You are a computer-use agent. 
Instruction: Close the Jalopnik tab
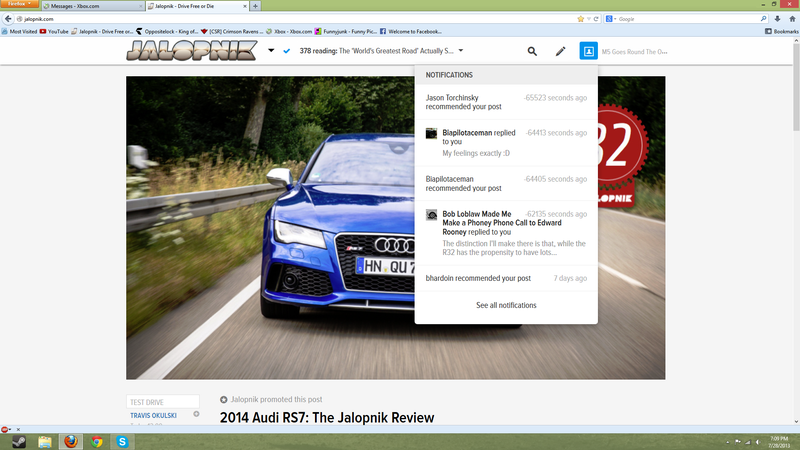click(x=244, y=6)
